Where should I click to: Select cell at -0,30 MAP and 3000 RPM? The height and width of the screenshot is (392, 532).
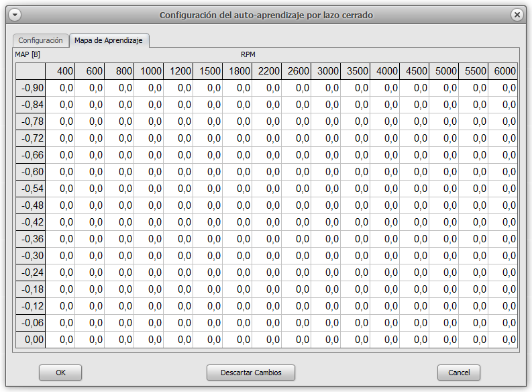point(326,256)
